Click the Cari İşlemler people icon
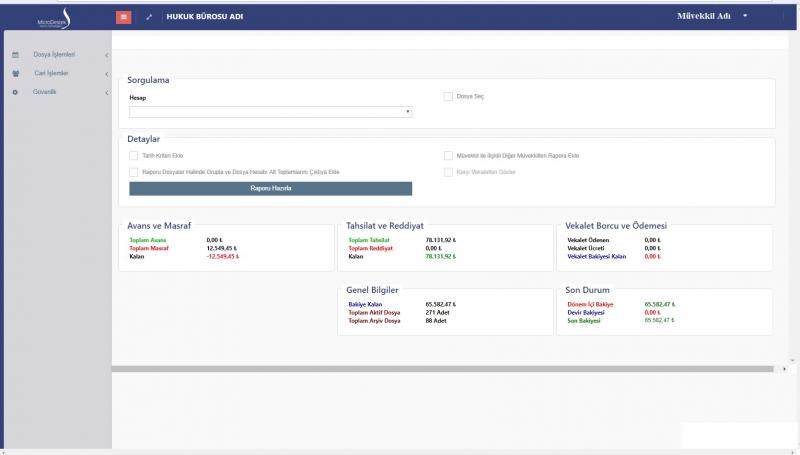 point(15,73)
